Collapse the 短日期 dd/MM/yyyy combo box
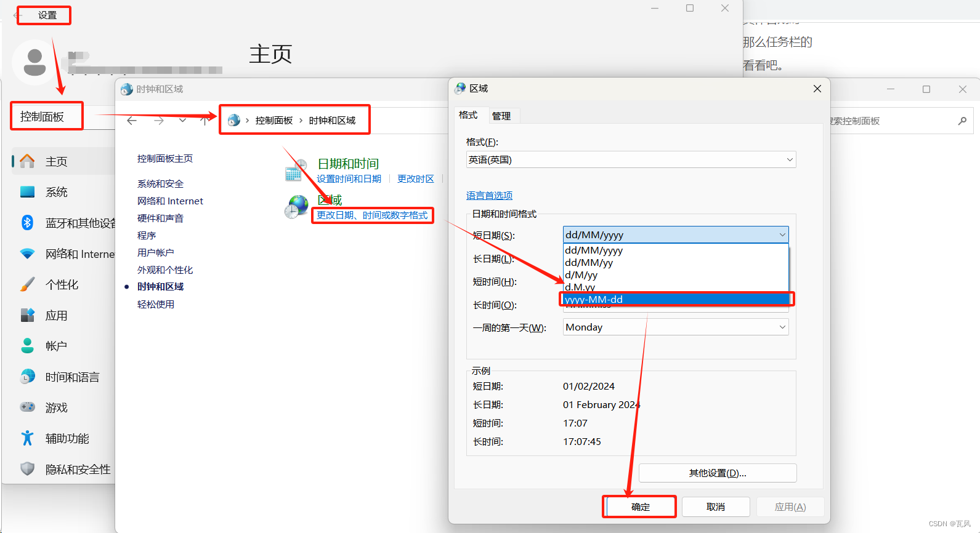The width and height of the screenshot is (980, 533). [x=676, y=234]
